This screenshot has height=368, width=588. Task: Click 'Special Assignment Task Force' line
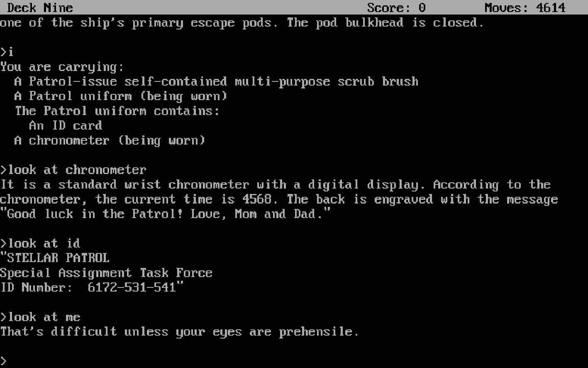coord(106,273)
